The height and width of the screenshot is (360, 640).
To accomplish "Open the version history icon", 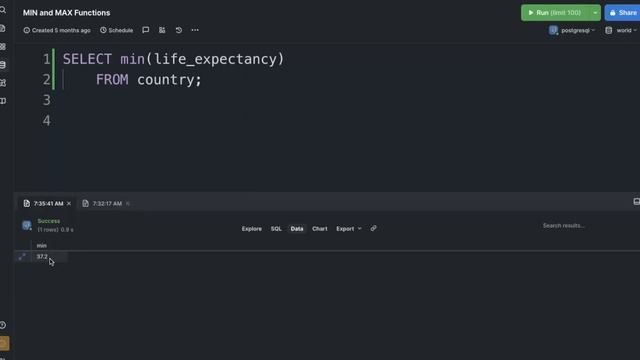I will 179,30.
